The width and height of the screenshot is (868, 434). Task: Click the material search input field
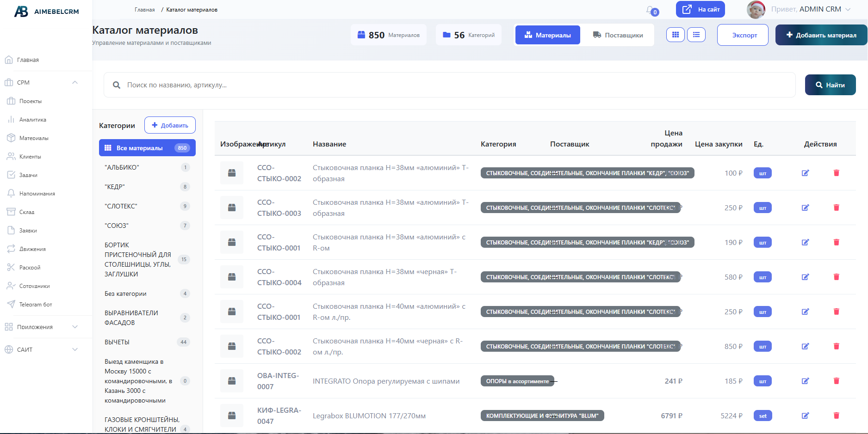pyautogui.click(x=449, y=85)
